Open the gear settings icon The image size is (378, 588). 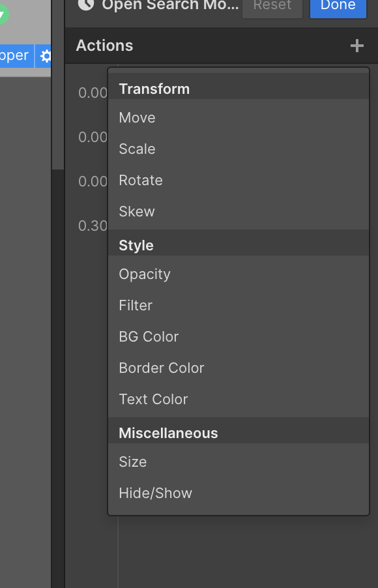coord(46,56)
